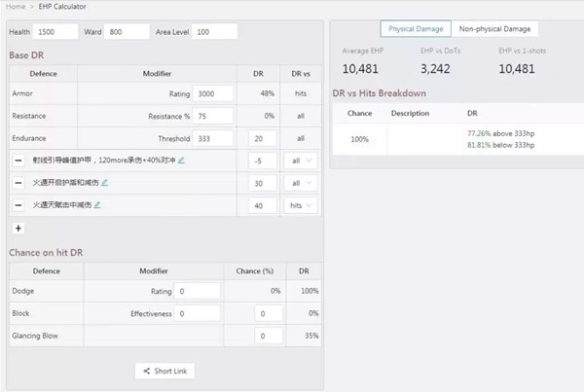The width and height of the screenshot is (584, 392).
Task: Open 'DR vs' dropdown for 30 row
Action: [x=302, y=183]
